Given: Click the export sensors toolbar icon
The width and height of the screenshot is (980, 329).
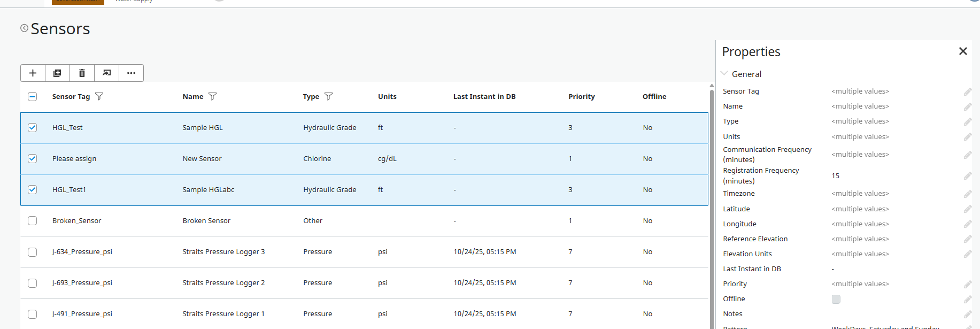Looking at the screenshot, I should pos(107,73).
